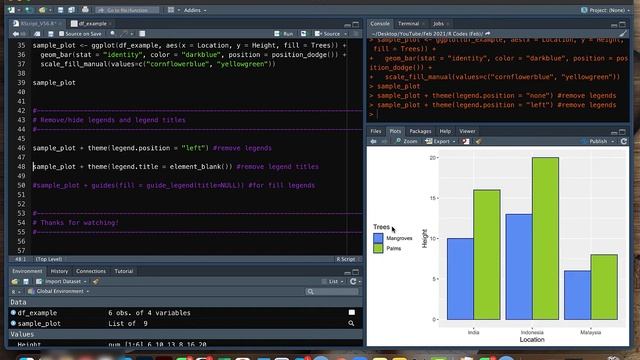Screen dimensions: 640x360
Task: Run the current line with Run button
Action: pyautogui.click(x=284, y=34)
